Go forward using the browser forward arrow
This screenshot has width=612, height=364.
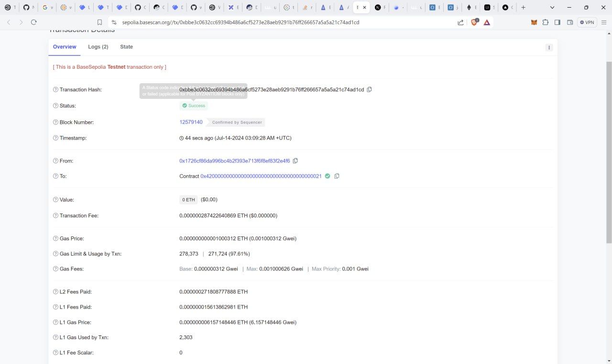[x=21, y=22]
